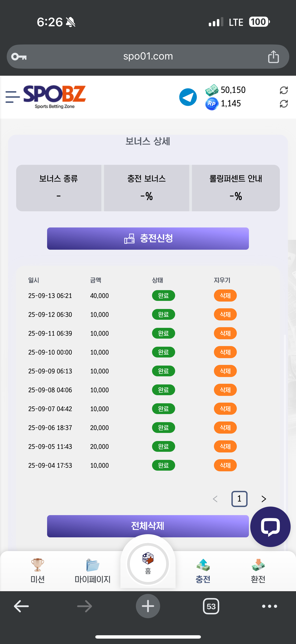Screen dimensions: 296x644
Task: Select page number 1
Action: click(x=239, y=499)
